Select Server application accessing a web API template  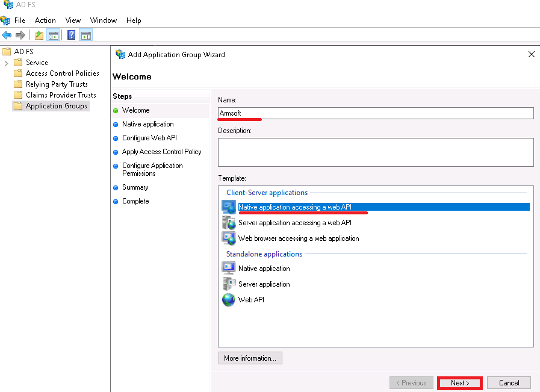pos(295,223)
